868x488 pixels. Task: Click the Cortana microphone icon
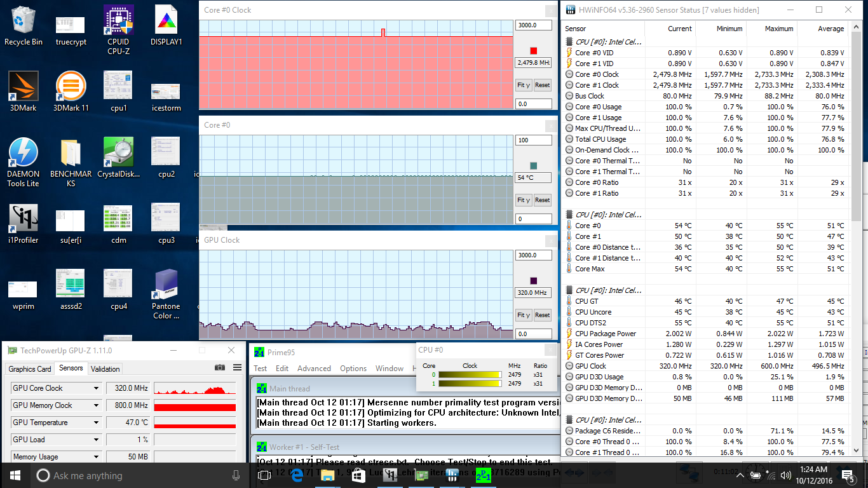(236, 475)
